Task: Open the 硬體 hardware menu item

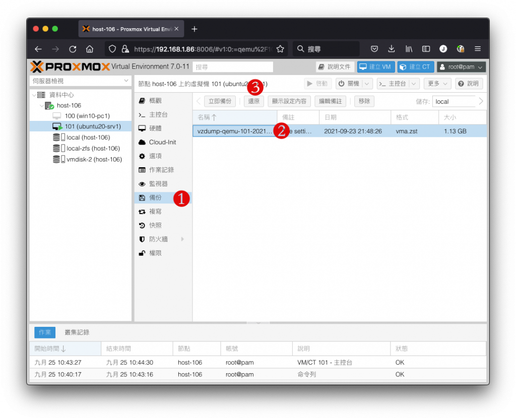Action: (163, 128)
